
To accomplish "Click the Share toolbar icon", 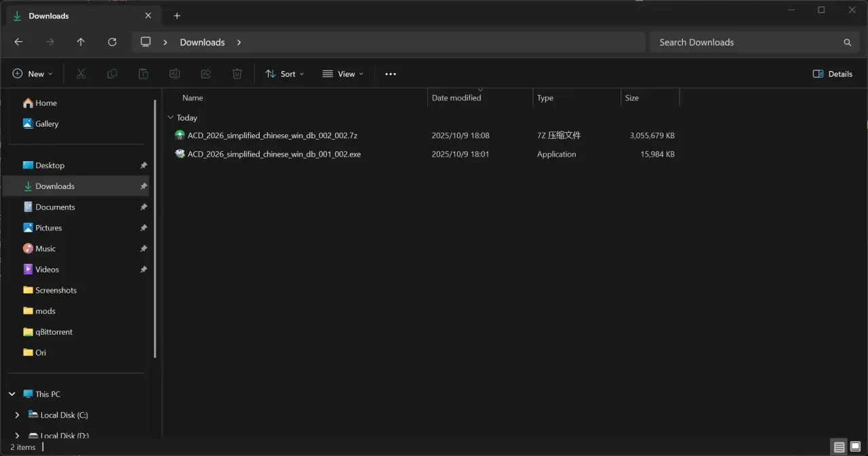I will (x=205, y=74).
